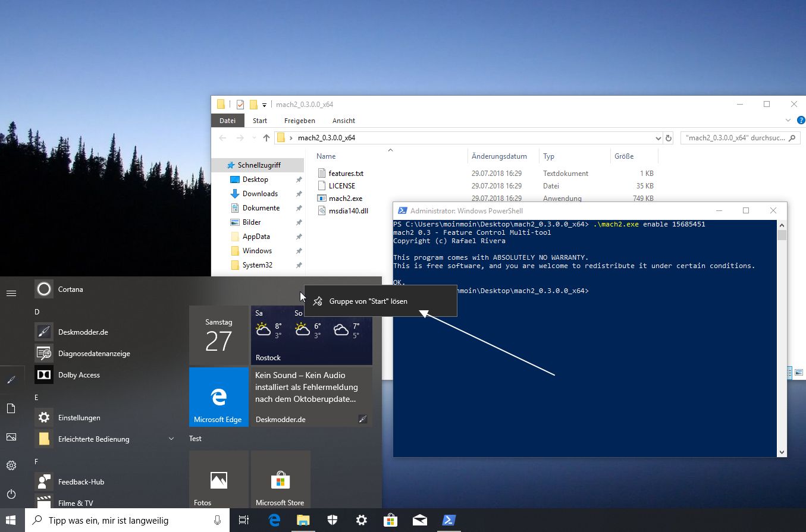
Task: Select msdia140.dll in the file list
Action: (x=349, y=211)
